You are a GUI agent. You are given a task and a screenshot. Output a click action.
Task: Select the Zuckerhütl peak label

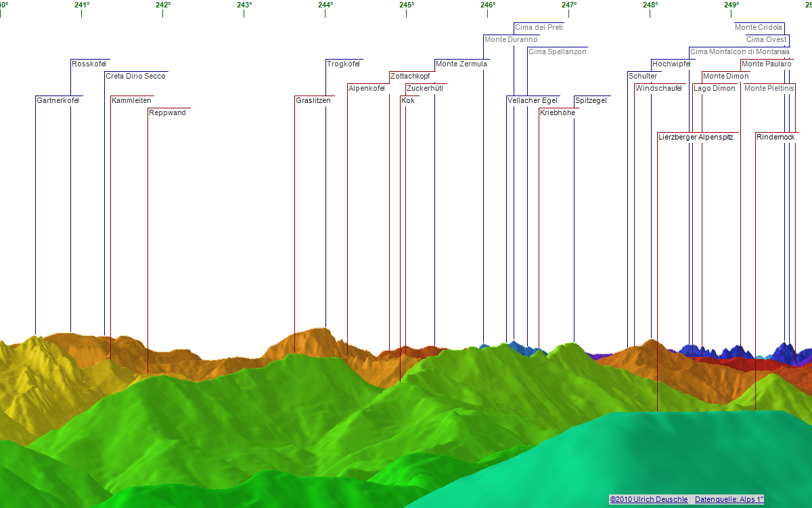[426, 88]
